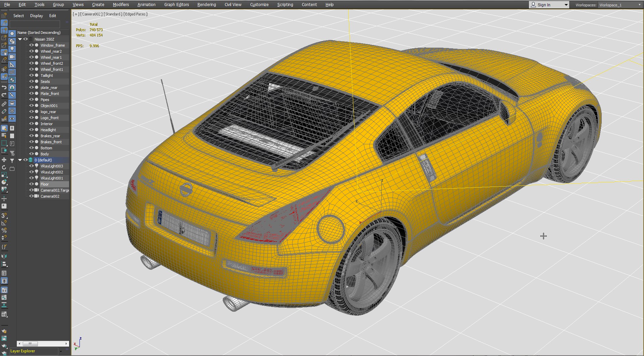
Task: Hide the entire Nissan 350Z layer
Action: pos(25,39)
